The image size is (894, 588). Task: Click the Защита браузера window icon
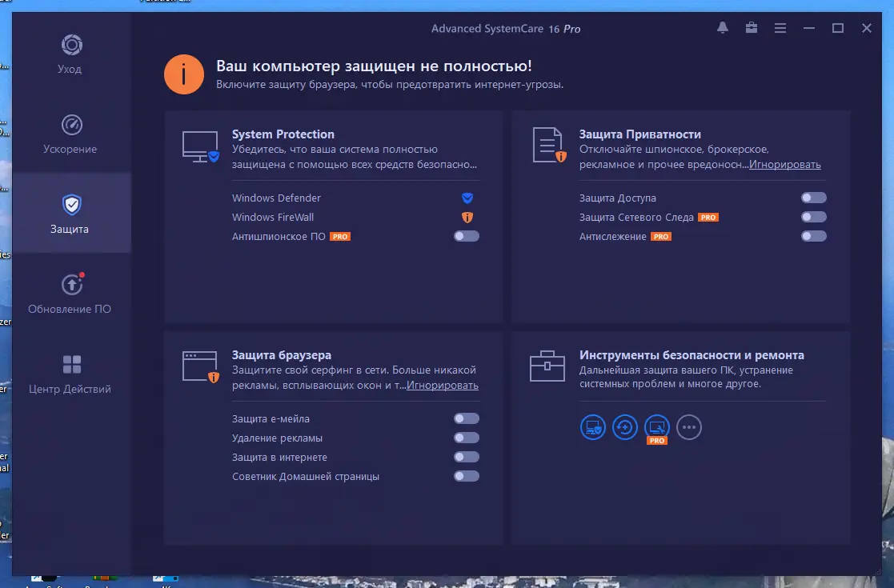[x=201, y=366]
